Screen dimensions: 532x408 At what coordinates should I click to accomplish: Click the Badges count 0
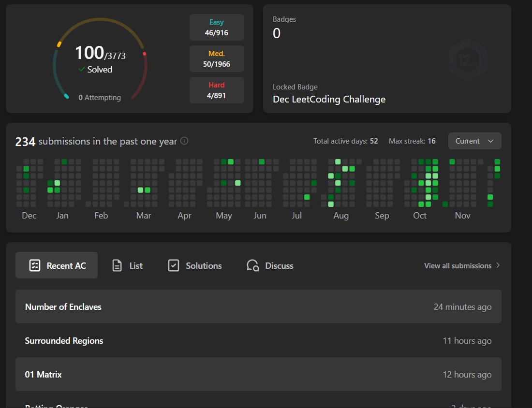click(277, 33)
